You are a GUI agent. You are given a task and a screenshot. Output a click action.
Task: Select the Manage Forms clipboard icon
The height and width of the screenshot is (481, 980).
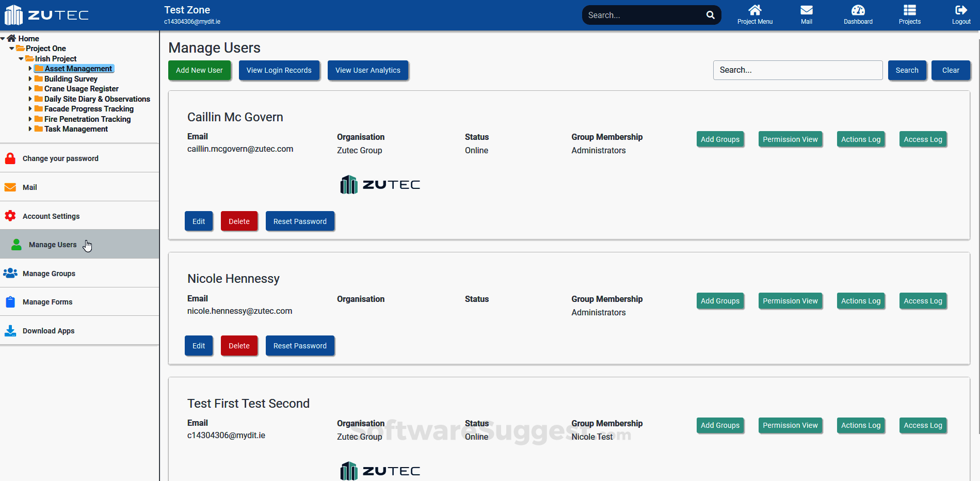pyautogui.click(x=10, y=301)
